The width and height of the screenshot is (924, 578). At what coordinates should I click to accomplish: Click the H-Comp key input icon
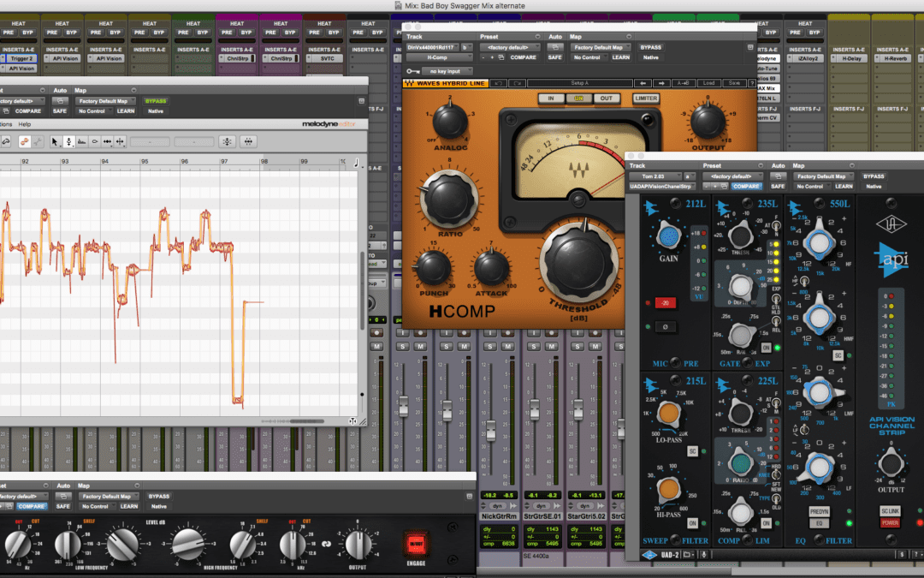(413, 71)
